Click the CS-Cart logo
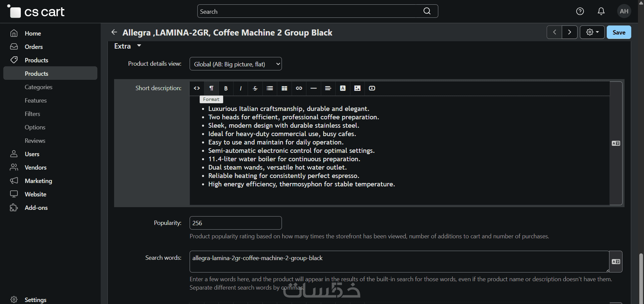The width and height of the screenshot is (644, 304). 36,12
